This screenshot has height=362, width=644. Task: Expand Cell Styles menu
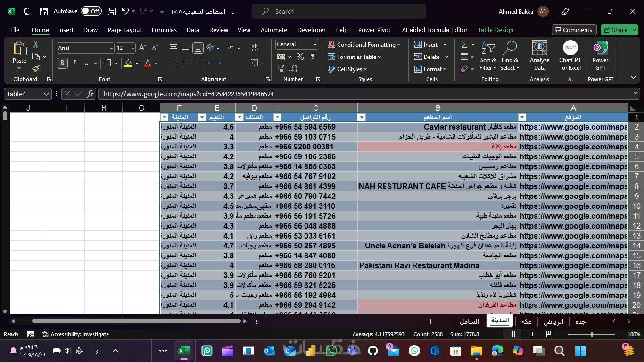pyautogui.click(x=347, y=69)
